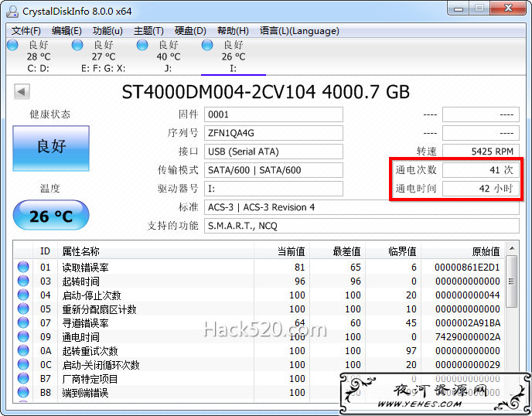This screenshot has height=416, width=532.
Task: Click status orb for attribute 0A 起转重试次数
Action: click(x=23, y=350)
